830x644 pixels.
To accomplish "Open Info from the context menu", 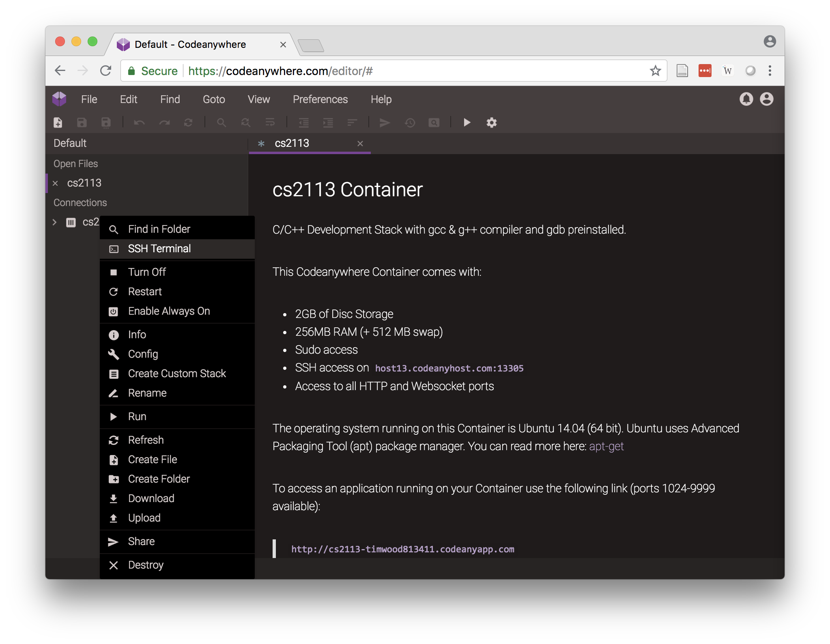I will pyautogui.click(x=177, y=335).
